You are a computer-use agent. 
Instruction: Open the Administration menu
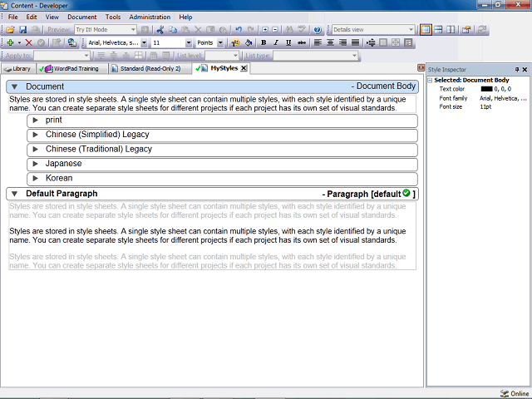(150, 17)
